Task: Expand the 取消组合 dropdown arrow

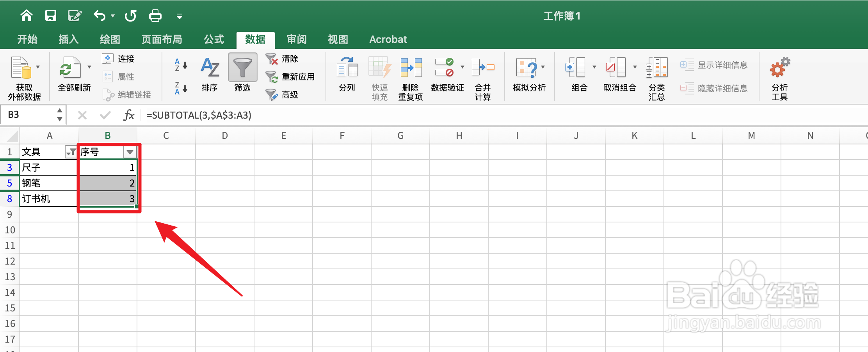Action: [635, 67]
